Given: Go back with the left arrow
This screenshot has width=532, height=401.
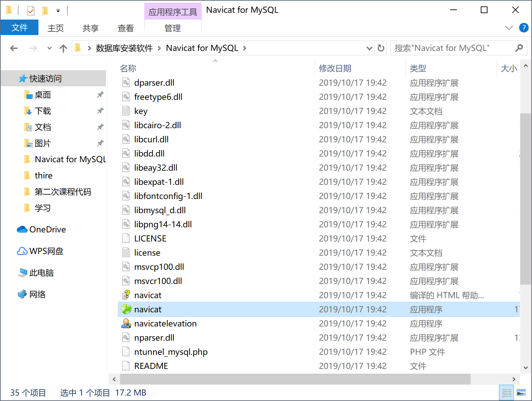Looking at the screenshot, I should pyautogui.click(x=14, y=48).
